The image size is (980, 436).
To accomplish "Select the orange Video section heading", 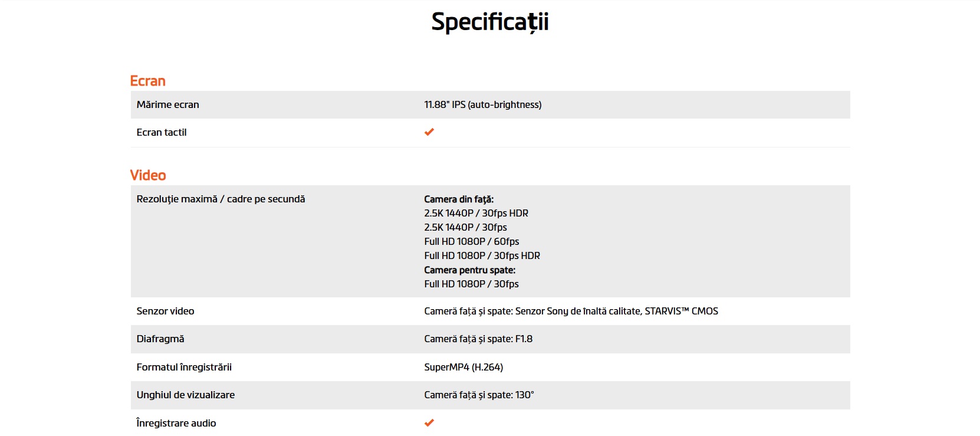I will [148, 175].
